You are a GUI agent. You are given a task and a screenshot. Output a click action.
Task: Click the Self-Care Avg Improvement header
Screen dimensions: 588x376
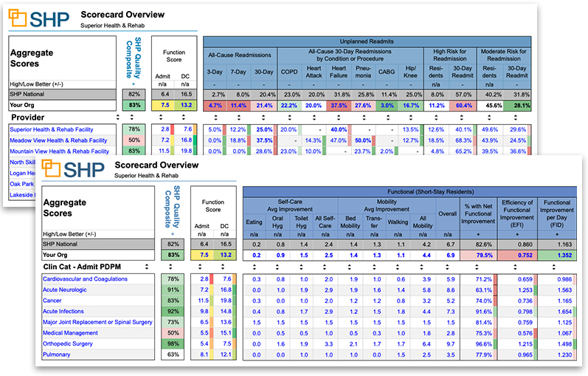(290, 205)
